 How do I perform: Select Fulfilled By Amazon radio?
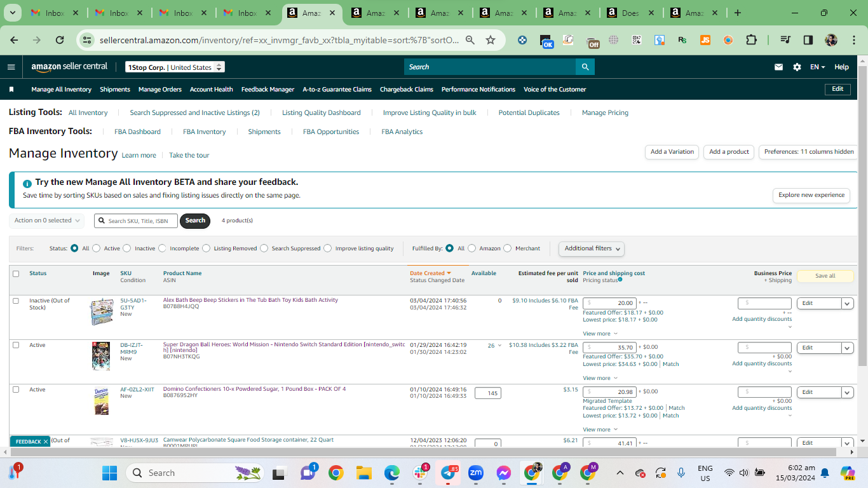point(471,248)
